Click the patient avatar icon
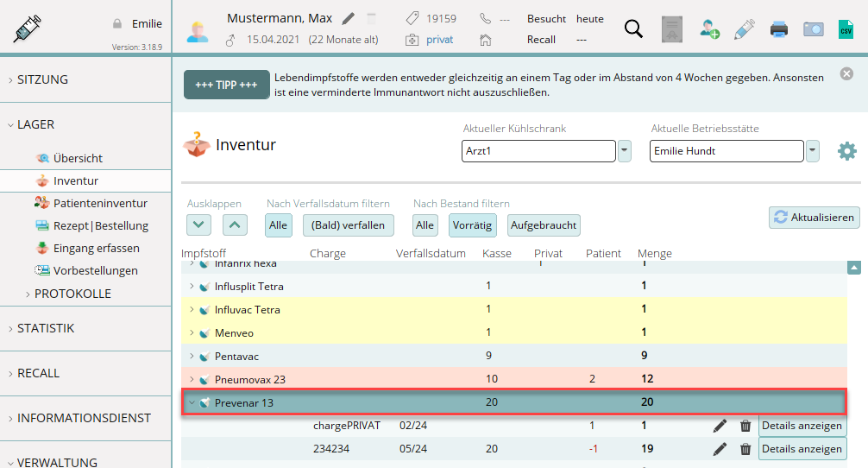 coord(198,31)
